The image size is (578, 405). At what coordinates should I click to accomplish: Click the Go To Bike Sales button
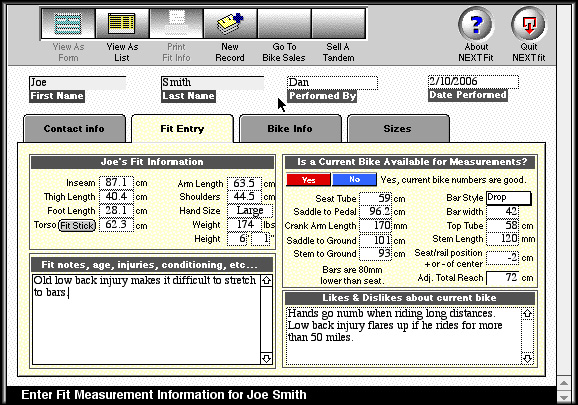click(x=284, y=24)
